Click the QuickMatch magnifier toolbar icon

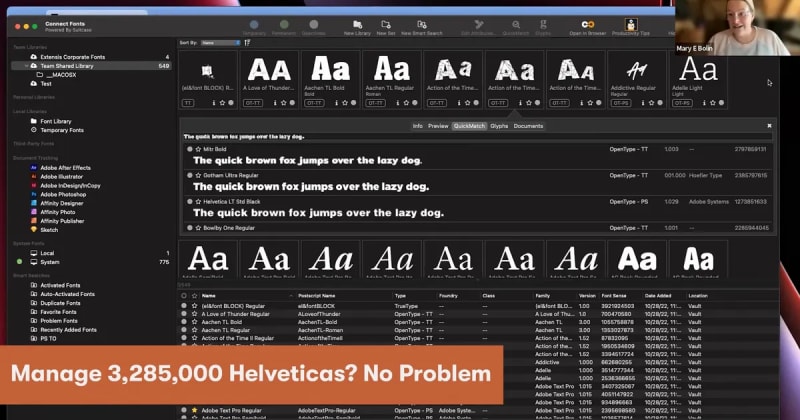(x=516, y=24)
